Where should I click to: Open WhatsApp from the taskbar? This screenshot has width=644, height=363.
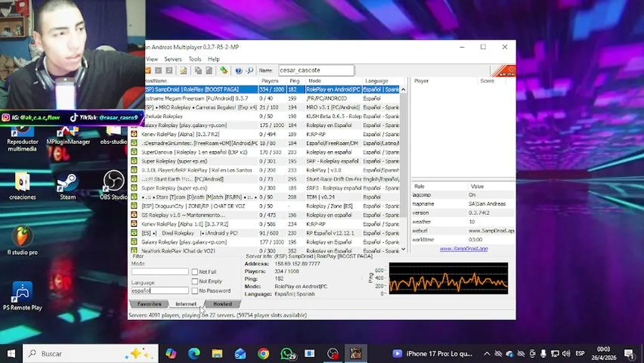point(287,353)
